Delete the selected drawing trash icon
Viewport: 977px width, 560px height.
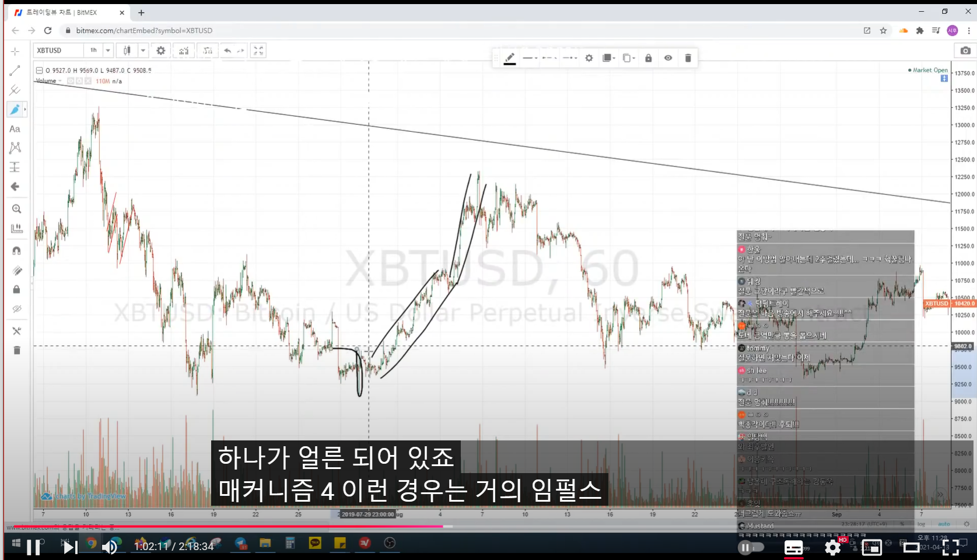688,58
